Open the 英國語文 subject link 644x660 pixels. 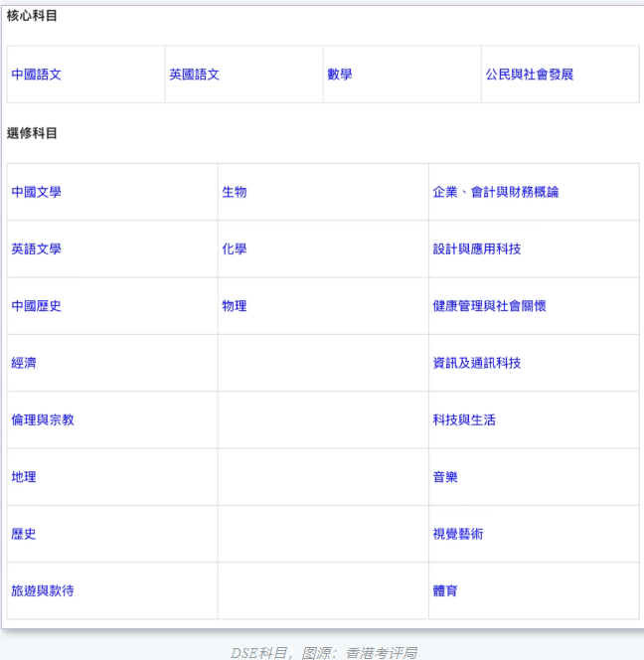point(194,75)
